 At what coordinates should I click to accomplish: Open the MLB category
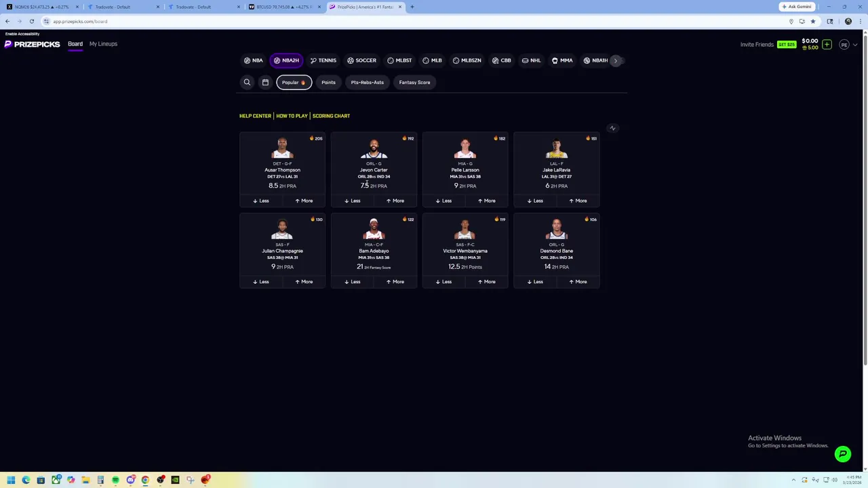(x=432, y=60)
